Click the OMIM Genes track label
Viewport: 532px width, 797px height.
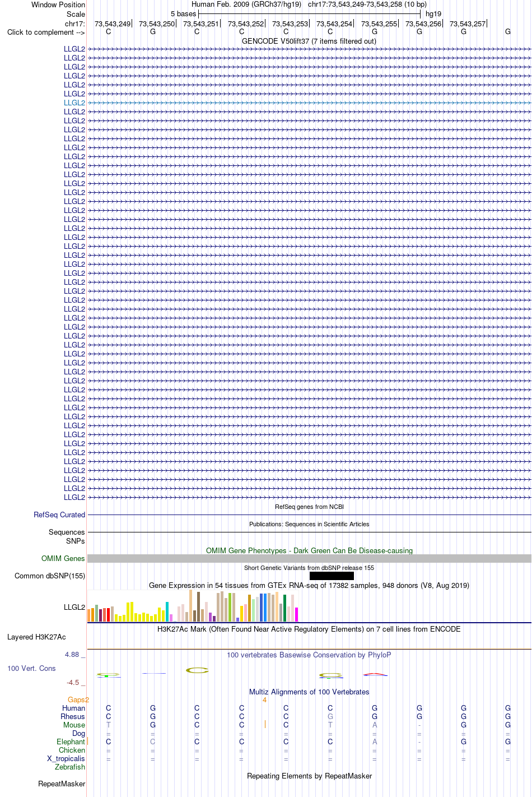[63, 558]
